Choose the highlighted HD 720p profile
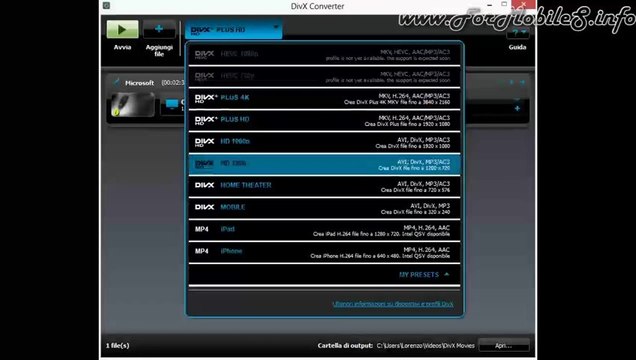Screen dimensions: 636x360 pyautogui.click(x=324, y=164)
